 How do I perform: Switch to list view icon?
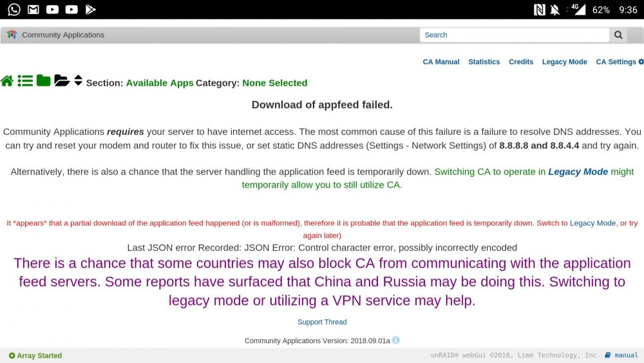click(x=25, y=81)
